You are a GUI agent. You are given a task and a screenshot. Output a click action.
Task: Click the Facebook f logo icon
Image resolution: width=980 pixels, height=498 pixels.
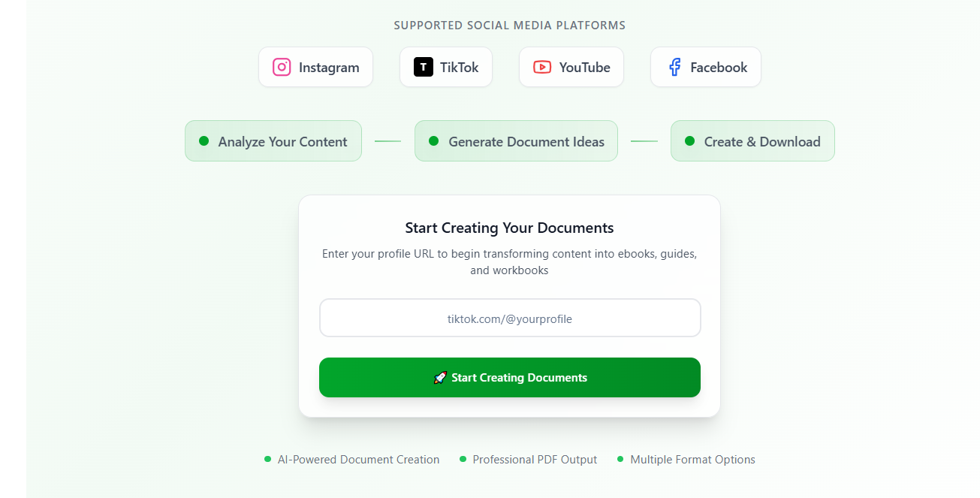point(674,67)
